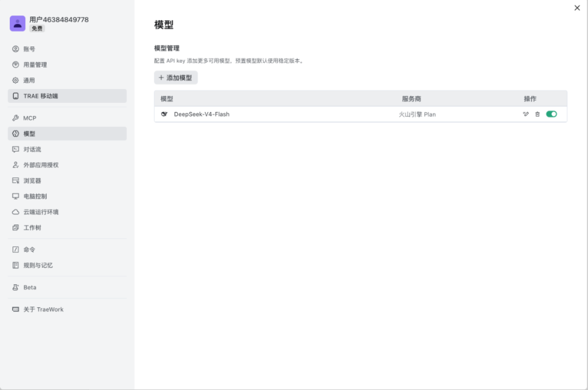Click the 用量管理 gauge icon
Viewport: 588px width, 390px height.
16,65
